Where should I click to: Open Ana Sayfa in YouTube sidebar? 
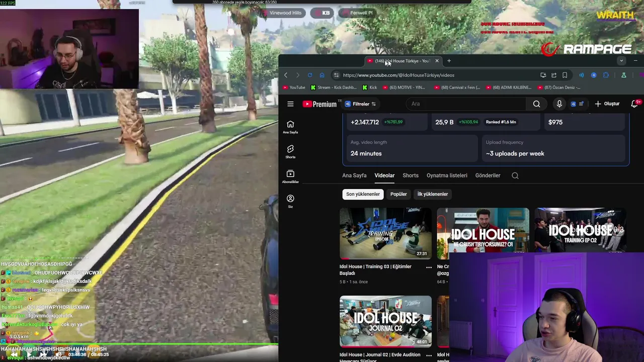[x=290, y=127]
